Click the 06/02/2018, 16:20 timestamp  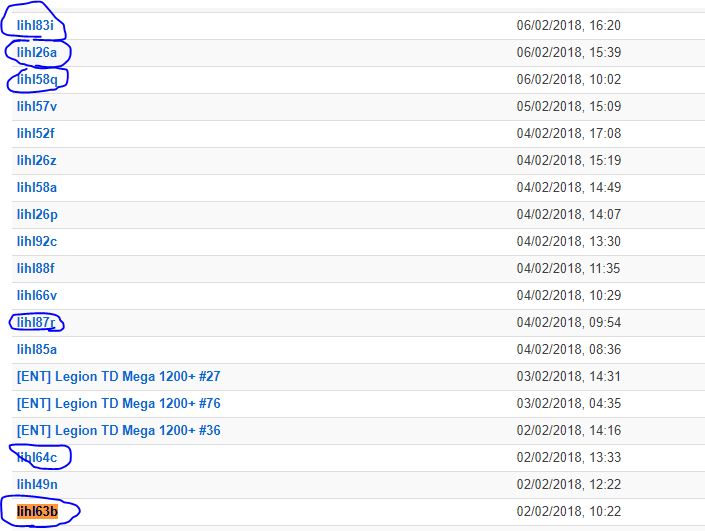pos(569,25)
